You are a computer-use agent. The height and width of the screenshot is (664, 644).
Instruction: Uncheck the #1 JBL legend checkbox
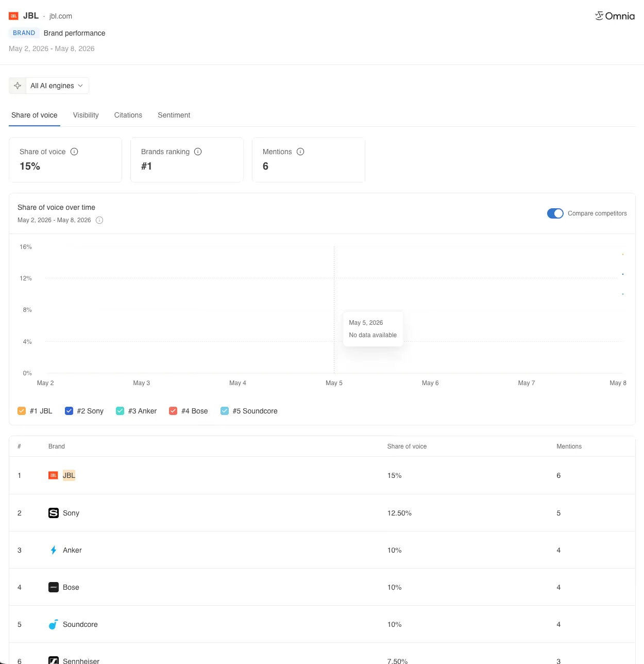pyautogui.click(x=22, y=411)
